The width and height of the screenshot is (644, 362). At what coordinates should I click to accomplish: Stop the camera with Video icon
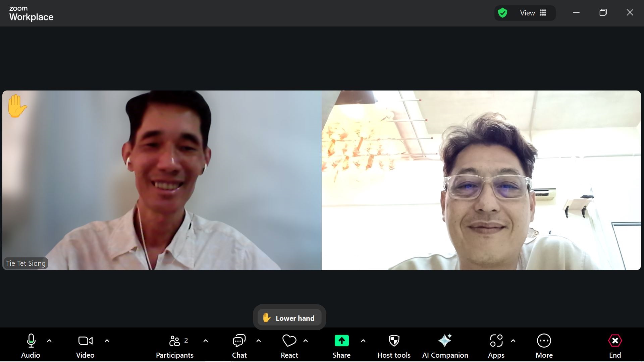[x=85, y=341]
